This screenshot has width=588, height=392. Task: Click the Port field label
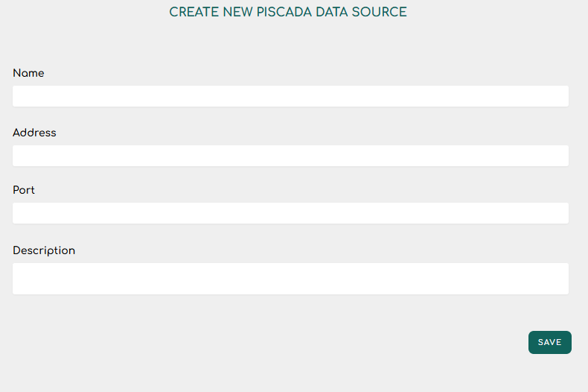pyautogui.click(x=24, y=190)
